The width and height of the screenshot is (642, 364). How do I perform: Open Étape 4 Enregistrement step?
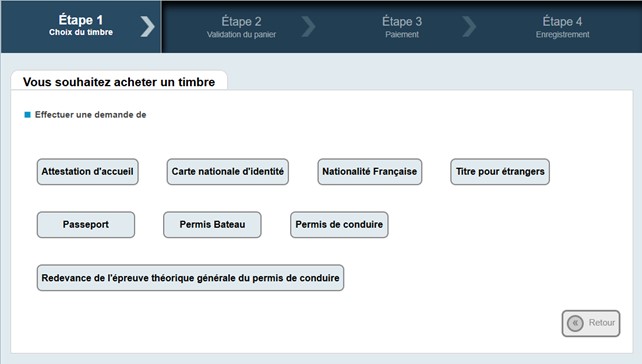point(563,27)
